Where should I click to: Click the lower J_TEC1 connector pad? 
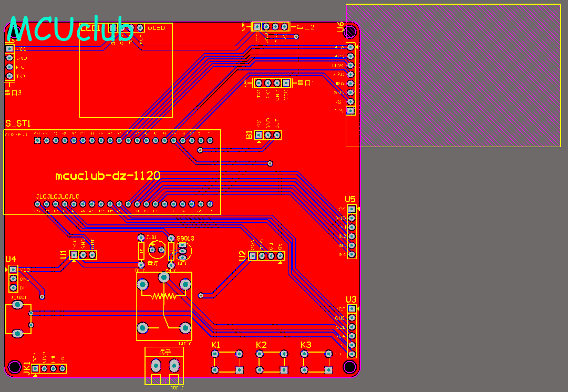(x=18, y=333)
